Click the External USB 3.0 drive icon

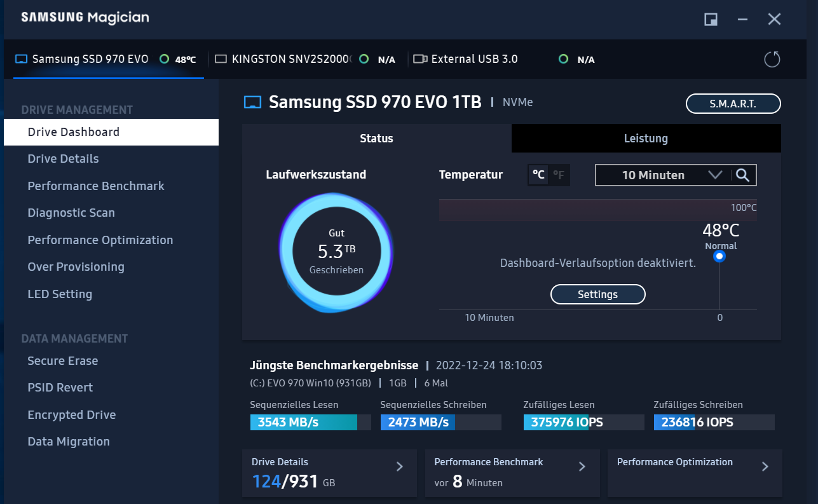(419, 59)
